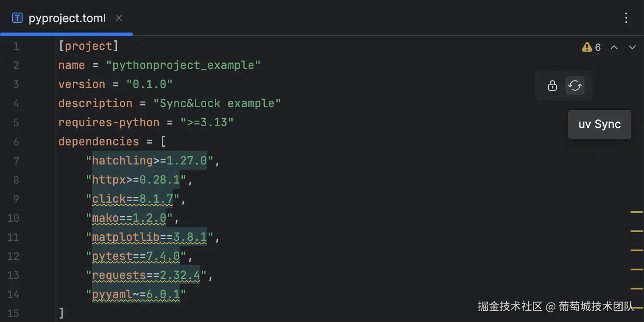Click the uv Sync tooltip label
Image resolution: width=644 pixels, height=322 pixels.
(x=599, y=124)
